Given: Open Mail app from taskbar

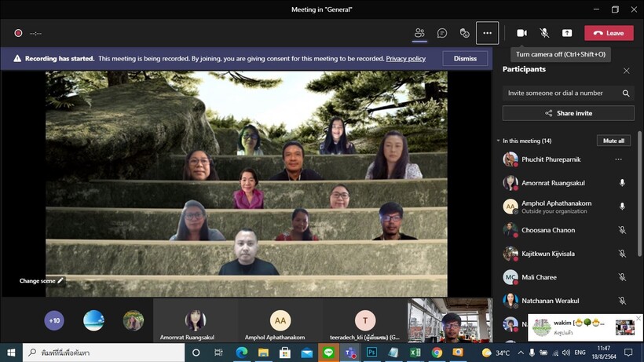Looking at the screenshot, I should (x=307, y=353).
